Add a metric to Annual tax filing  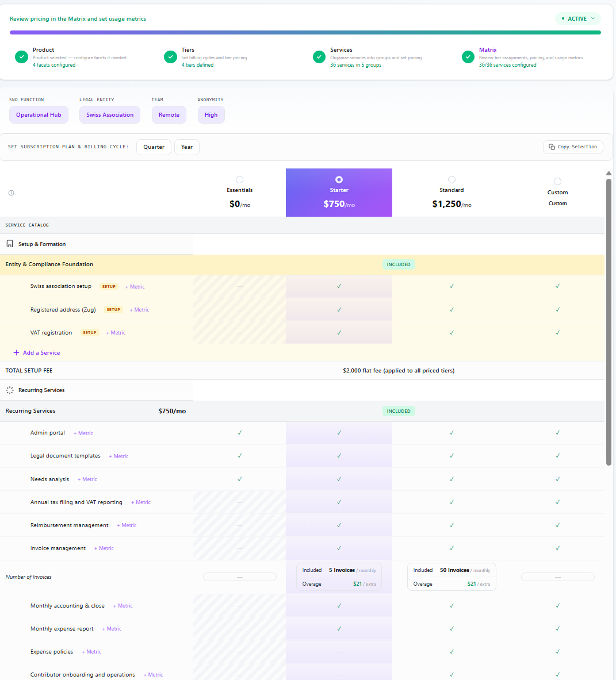point(140,502)
